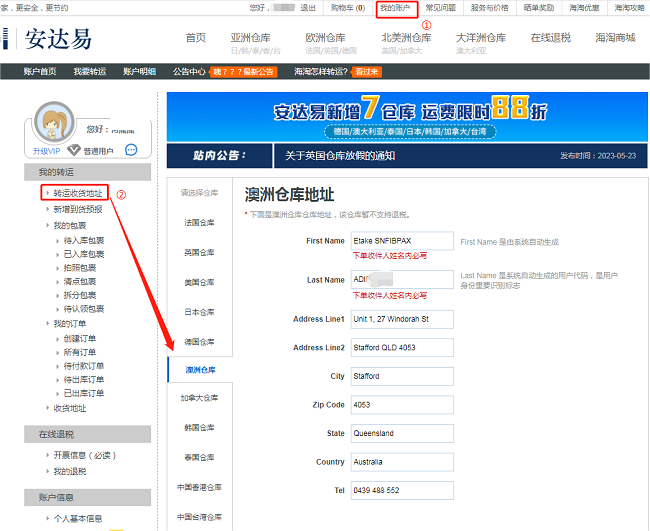This screenshot has height=531, width=650.
Task: Open the 欧洲仓库 navigation menu
Action: pos(325,38)
